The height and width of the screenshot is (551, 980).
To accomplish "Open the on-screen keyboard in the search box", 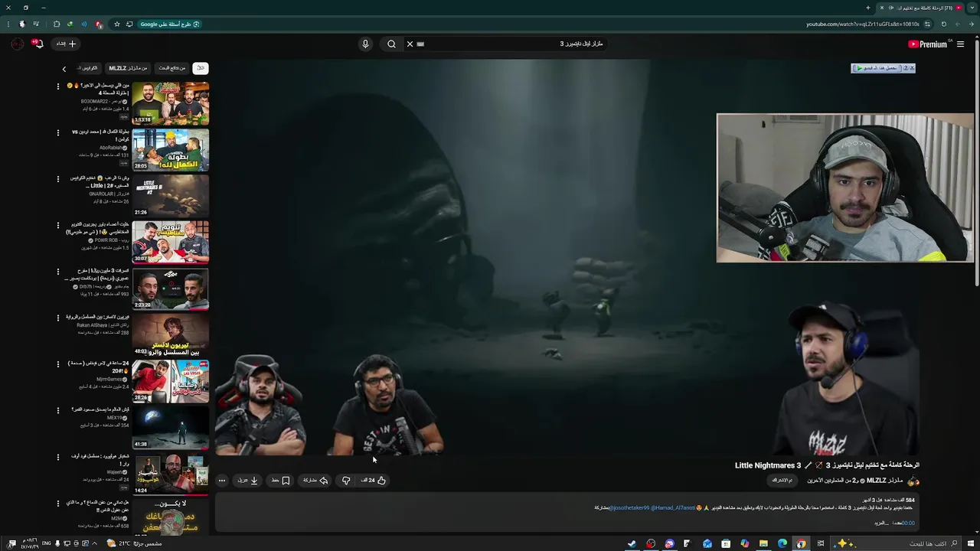I will pos(420,44).
